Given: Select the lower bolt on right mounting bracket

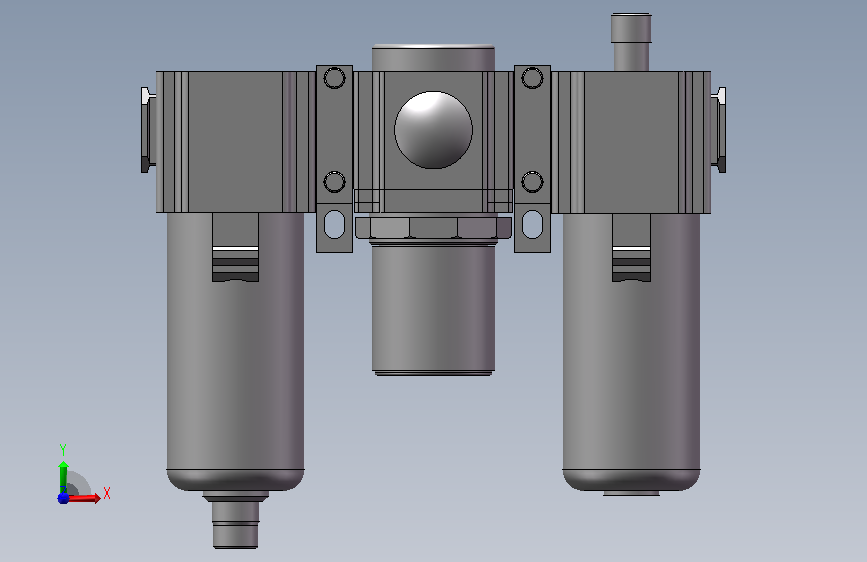Looking at the screenshot, I should point(532,182).
